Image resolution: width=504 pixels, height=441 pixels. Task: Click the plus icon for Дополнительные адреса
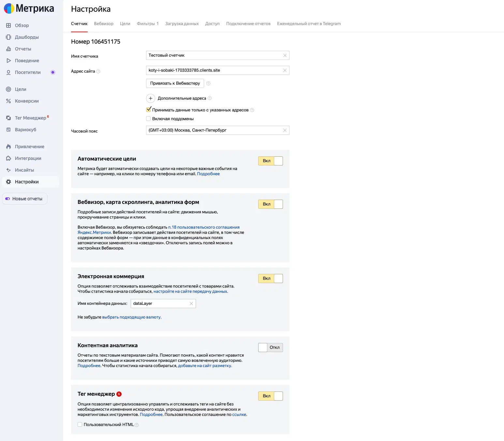tap(151, 98)
